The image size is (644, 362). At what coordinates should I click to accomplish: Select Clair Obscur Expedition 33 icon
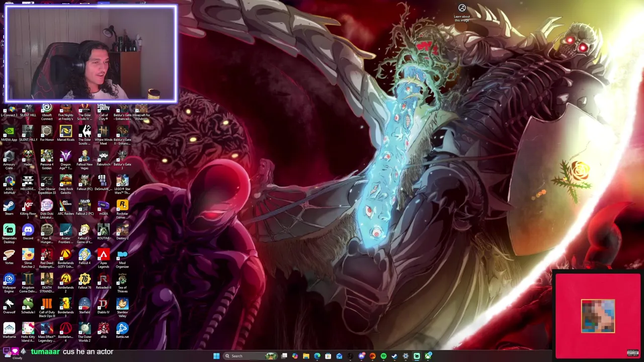pyautogui.click(x=47, y=184)
